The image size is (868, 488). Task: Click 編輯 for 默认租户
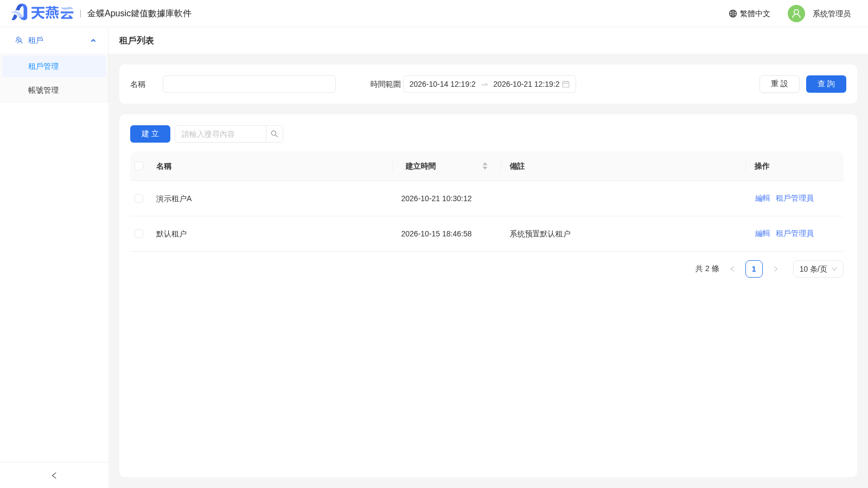(763, 234)
